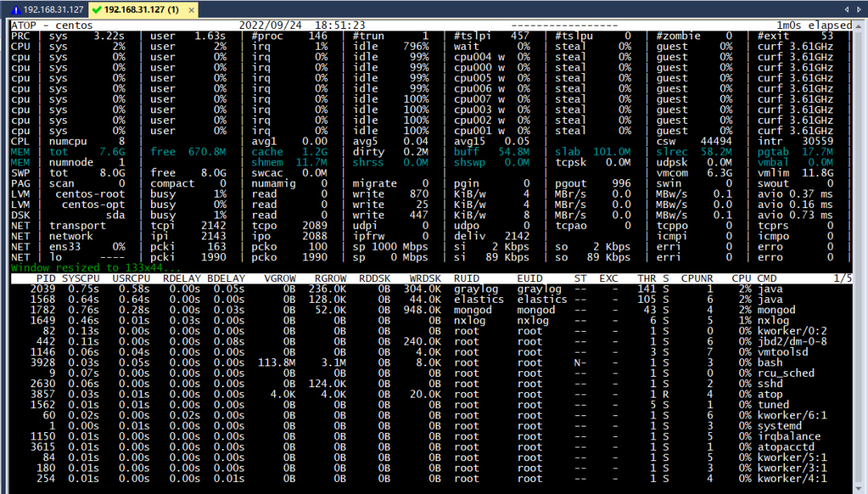Click the WRDSK column header
868x494 pixels.
[425, 278]
